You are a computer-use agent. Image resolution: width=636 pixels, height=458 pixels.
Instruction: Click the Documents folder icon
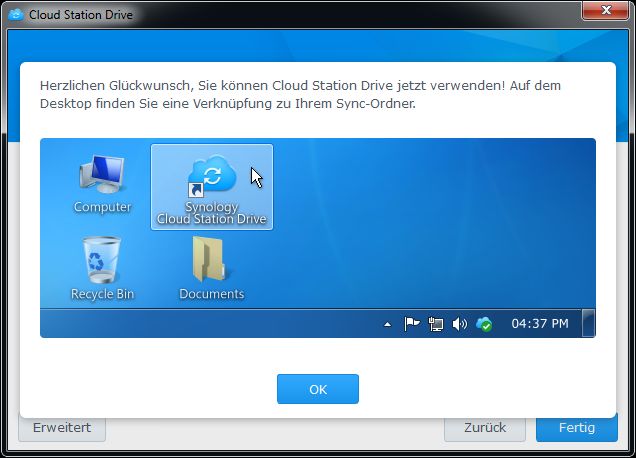pos(212,269)
